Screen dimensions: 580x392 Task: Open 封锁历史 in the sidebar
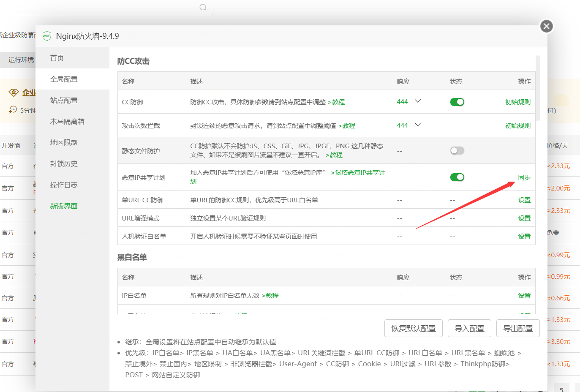(72, 163)
